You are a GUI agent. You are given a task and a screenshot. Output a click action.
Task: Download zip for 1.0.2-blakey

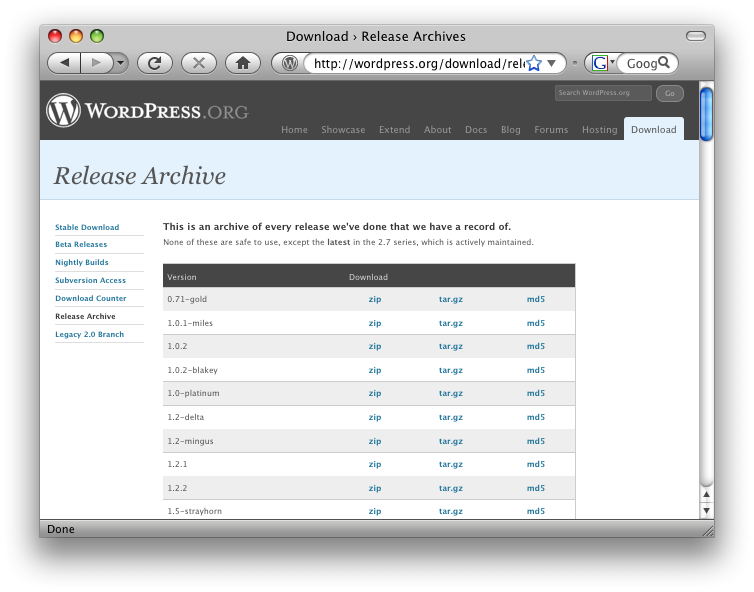[x=375, y=370]
